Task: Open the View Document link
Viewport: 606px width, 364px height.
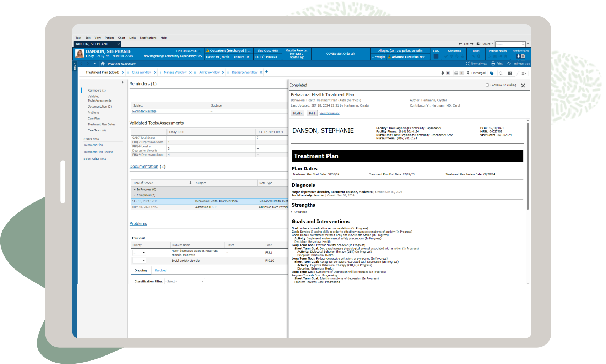Action: click(329, 113)
